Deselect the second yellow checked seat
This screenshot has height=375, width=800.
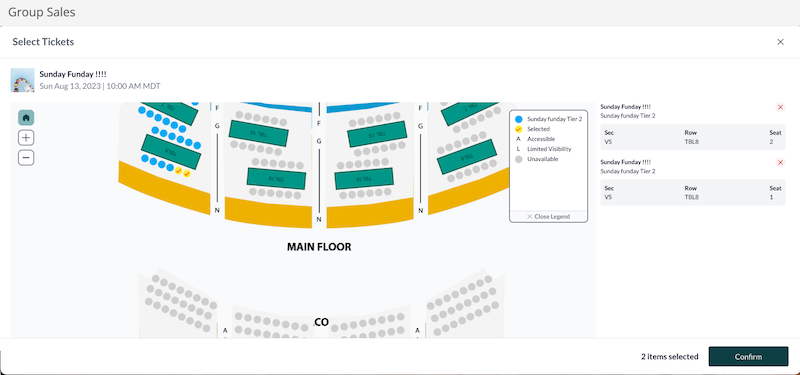coord(187,174)
